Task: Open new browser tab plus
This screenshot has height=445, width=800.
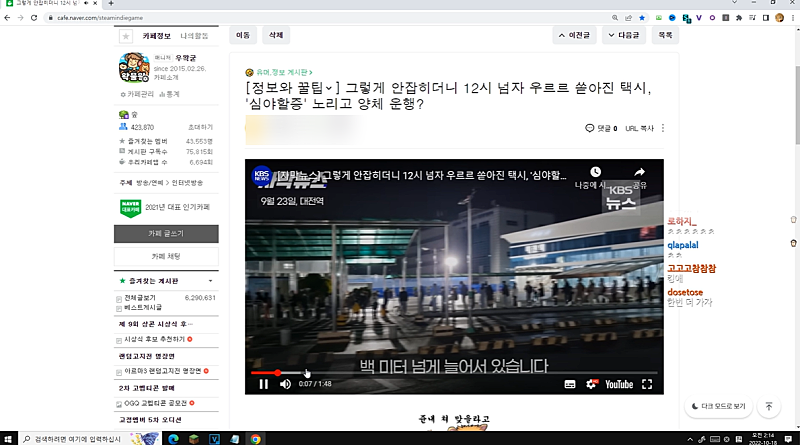Action: click(111, 3)
